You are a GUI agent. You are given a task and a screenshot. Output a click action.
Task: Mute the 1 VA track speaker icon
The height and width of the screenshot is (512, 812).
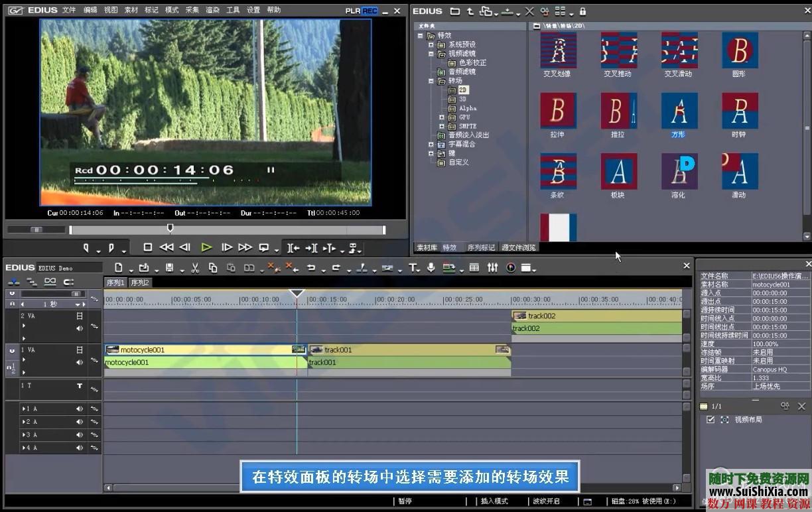[x=80, y=362]
